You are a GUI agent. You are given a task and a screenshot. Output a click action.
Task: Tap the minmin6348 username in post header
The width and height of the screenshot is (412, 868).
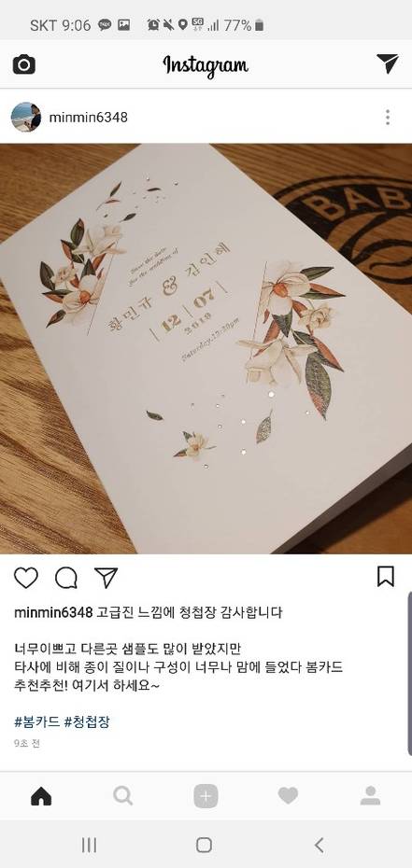[x=89, y=118]
